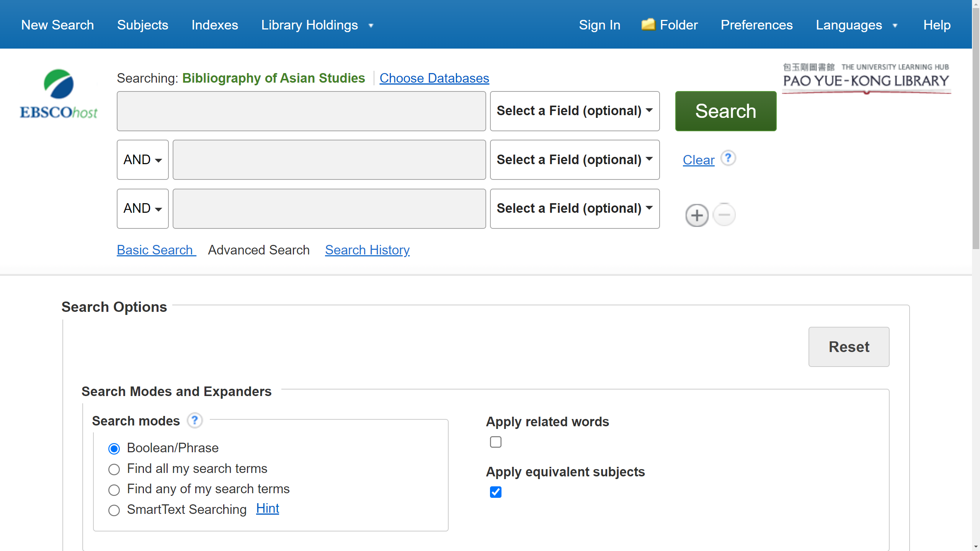Click the main Search button

[x=725, y=110]
